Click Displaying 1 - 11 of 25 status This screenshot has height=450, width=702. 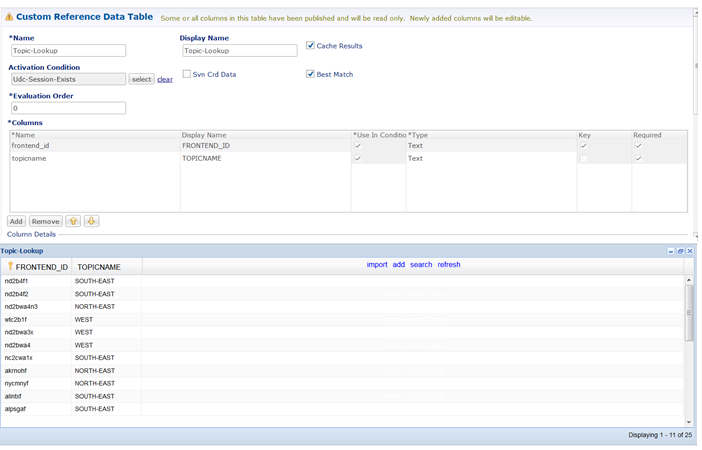tap(660, 435)
